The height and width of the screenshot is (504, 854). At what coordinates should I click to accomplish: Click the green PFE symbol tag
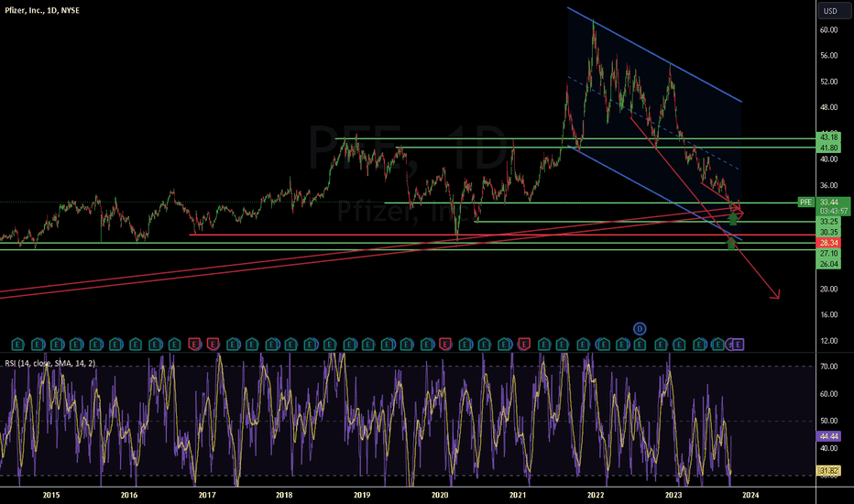[805, 203]
